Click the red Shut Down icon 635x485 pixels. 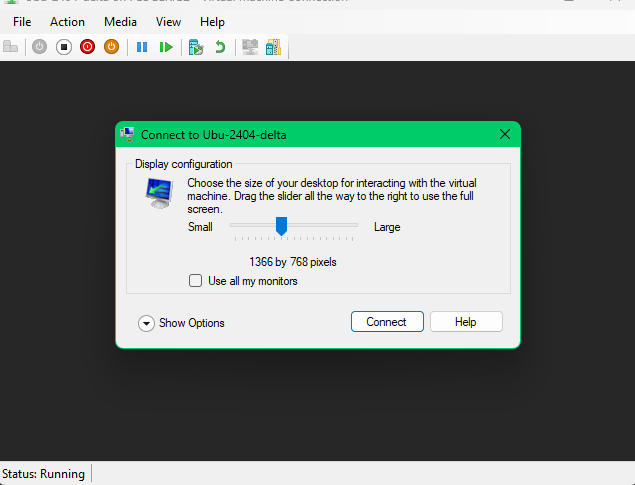pyautogui.click(x=88, y=47)
